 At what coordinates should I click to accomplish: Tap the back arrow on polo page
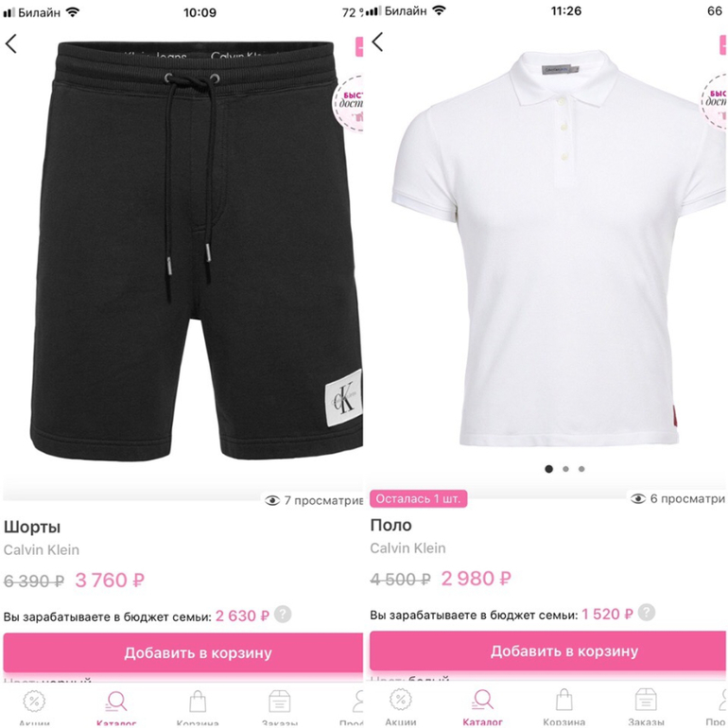click(377, 42)
